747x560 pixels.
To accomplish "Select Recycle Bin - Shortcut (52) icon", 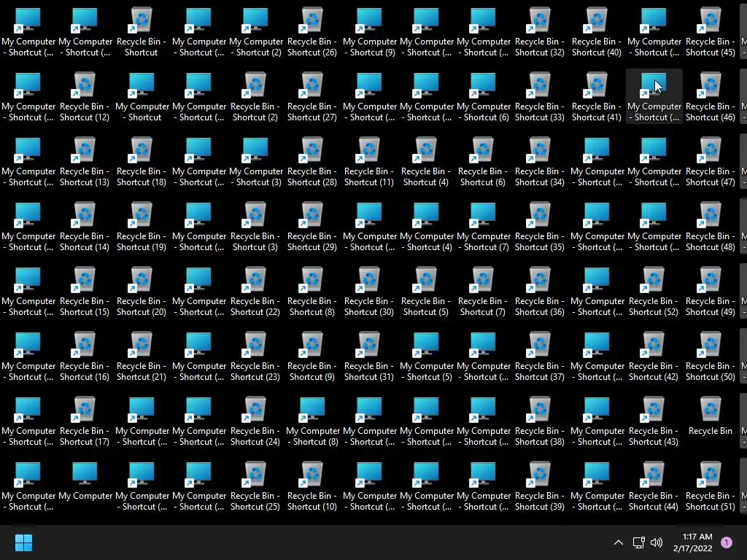I will tap(654, 292).
